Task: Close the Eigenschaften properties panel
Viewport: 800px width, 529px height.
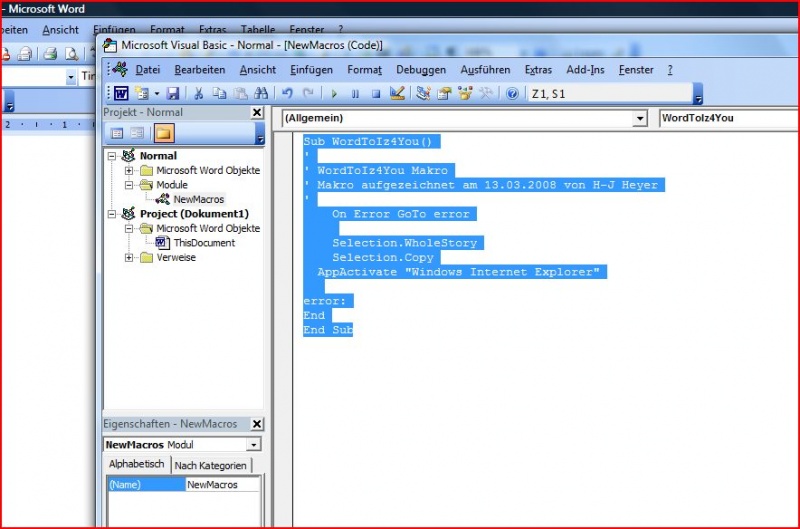Action: 256,424
